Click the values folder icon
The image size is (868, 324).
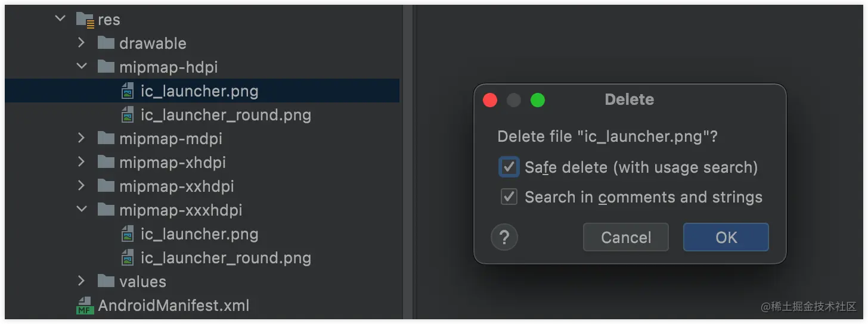tap(106, 281)
